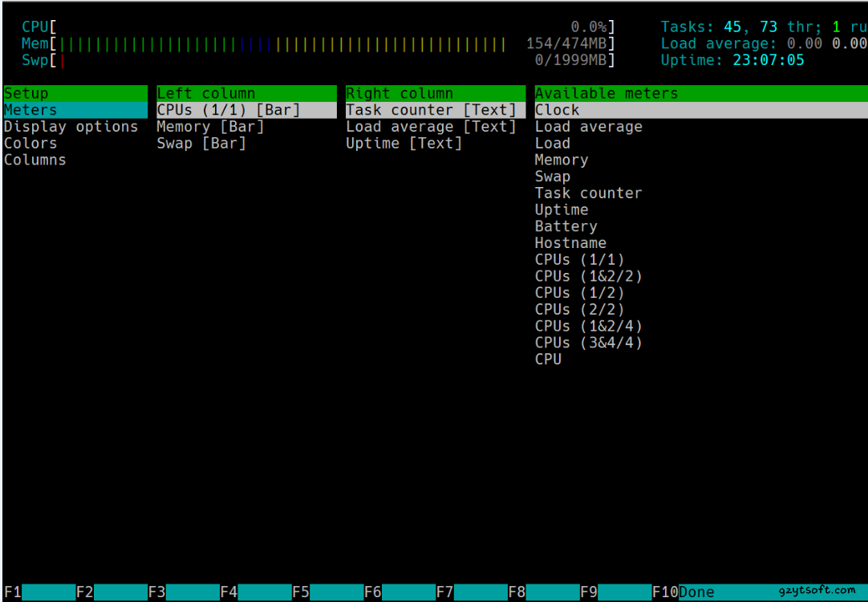Click the Right column header
The image size is (868, 602).
click(x=435, y=94)
